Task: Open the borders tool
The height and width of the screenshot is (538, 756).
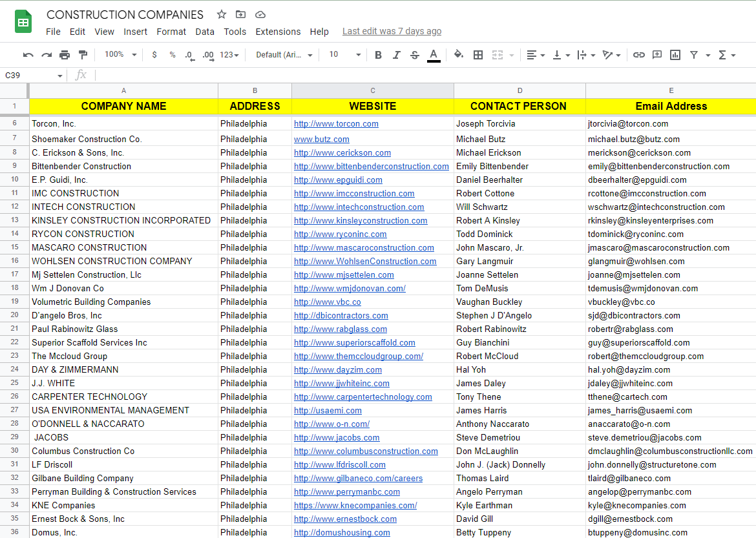Action: point(478,55)
